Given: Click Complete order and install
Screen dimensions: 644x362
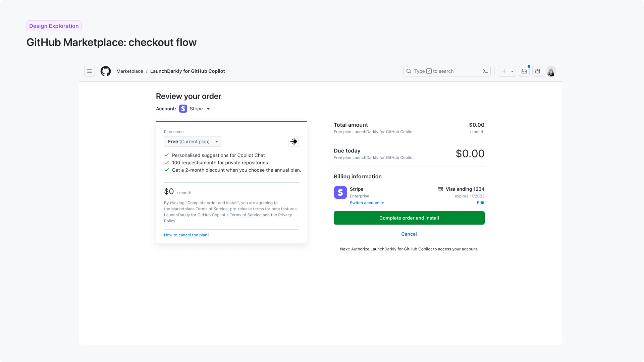Looking at the screenshot, I should [x=409, y=218].
